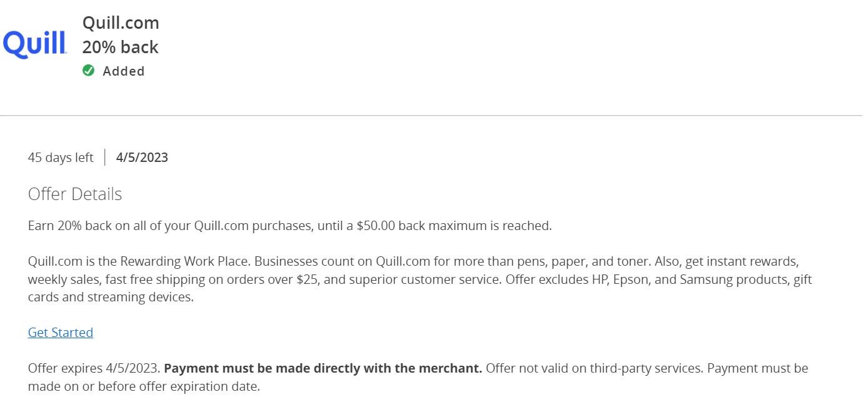Click the Quill.com merchant title
The height and width of the screenshot is (412, 868).
(x=121, y=23)
